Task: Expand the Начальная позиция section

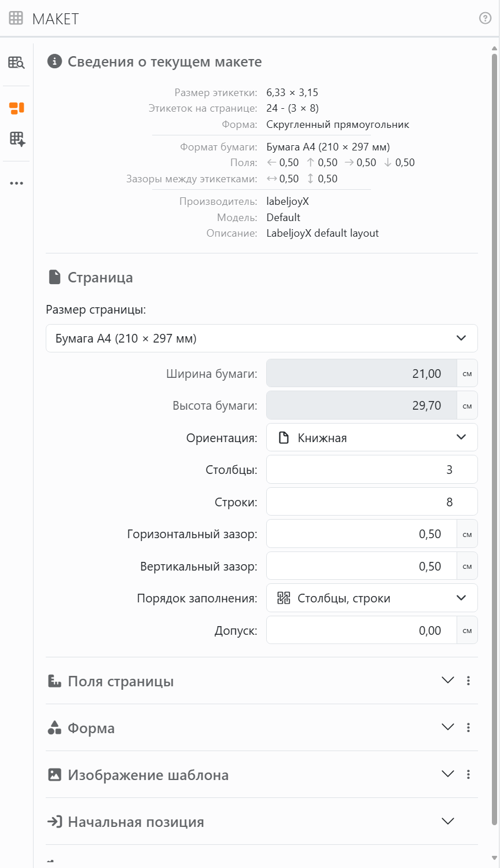Action: click(447, 821)
